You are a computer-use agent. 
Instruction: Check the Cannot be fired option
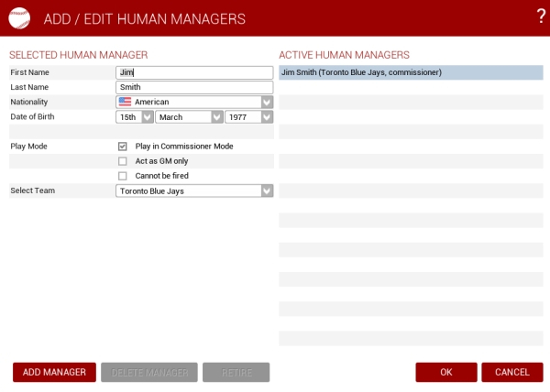tap(123, 176)
